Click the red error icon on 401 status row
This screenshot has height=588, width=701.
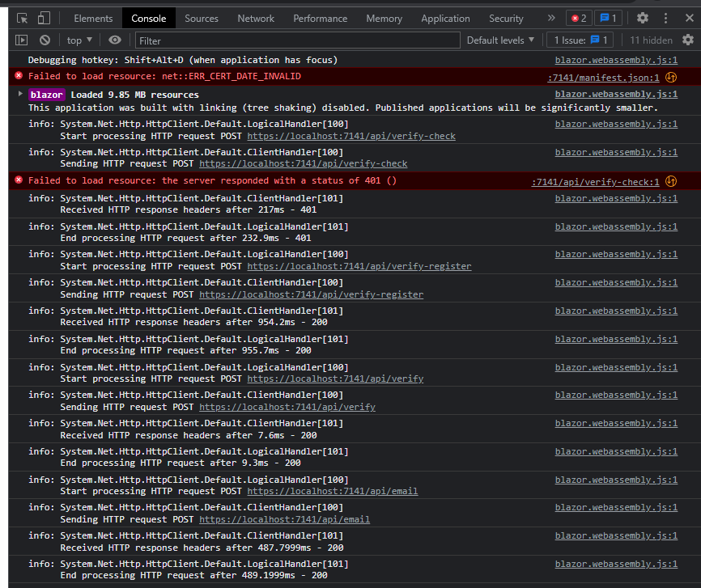[x=19, y=180]
